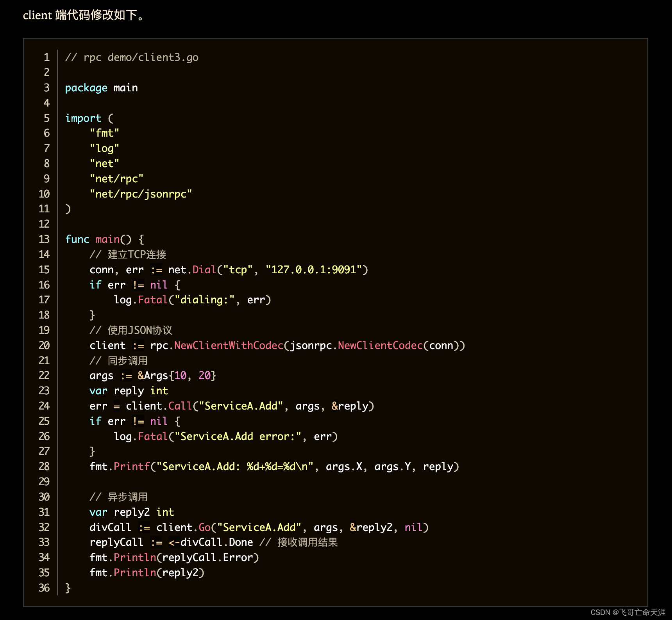
Task: Click the "net/rpc" import string on line 9
Action: click(x=116, y=179)
